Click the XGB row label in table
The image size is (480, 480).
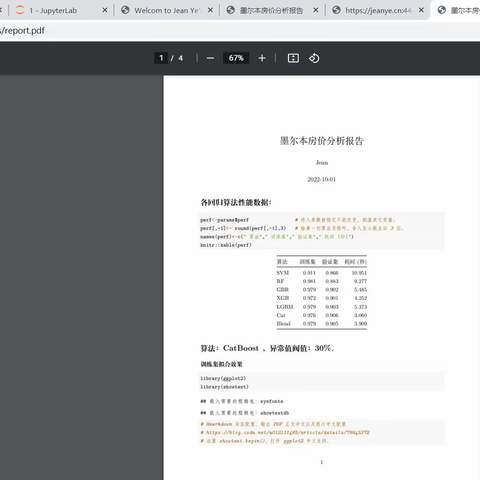pos(283,298)
